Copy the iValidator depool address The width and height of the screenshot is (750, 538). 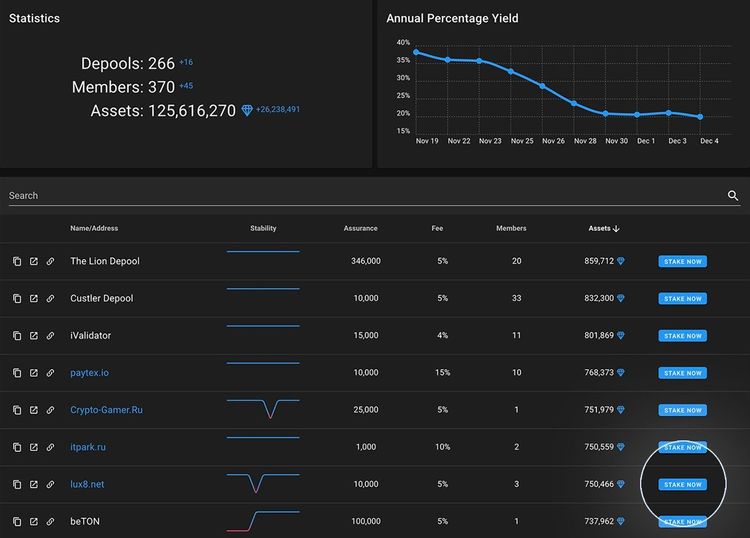17,336
